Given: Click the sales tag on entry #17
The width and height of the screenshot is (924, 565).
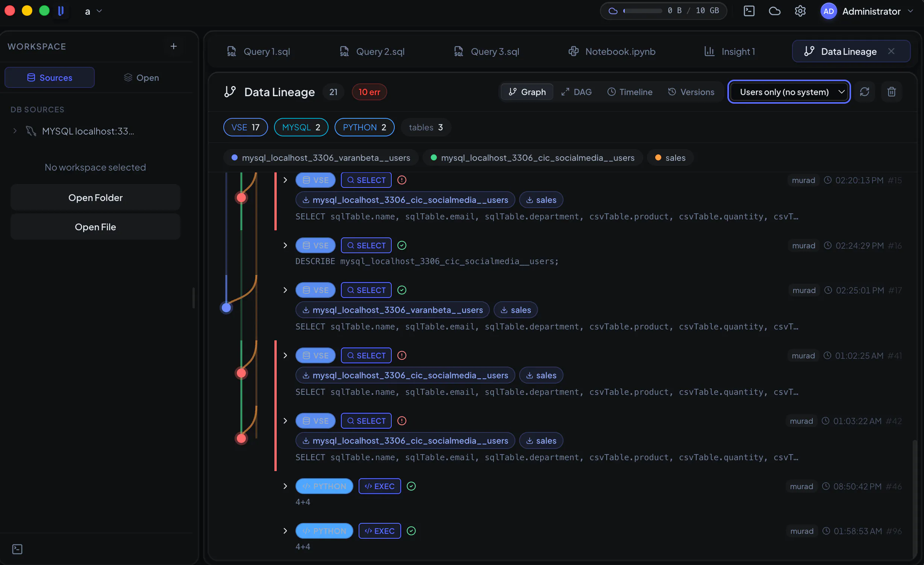Looking at the screenshot, I should tap(515, 310).
